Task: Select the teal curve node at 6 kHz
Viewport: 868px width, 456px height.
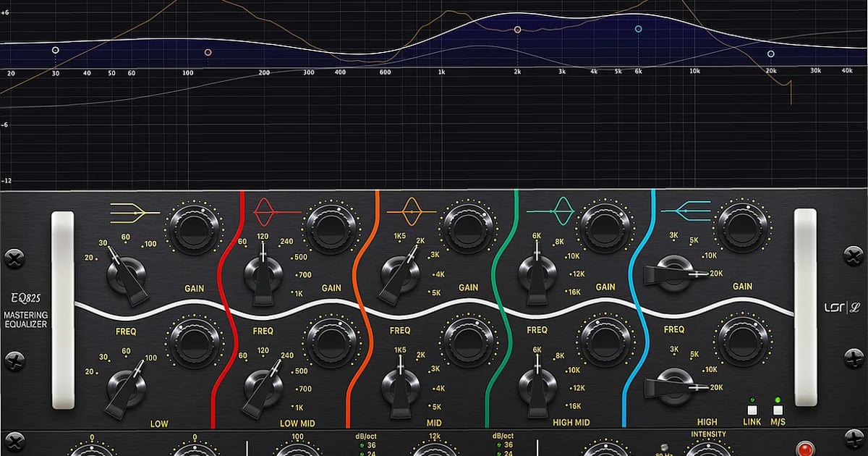Action: (637, 29)
